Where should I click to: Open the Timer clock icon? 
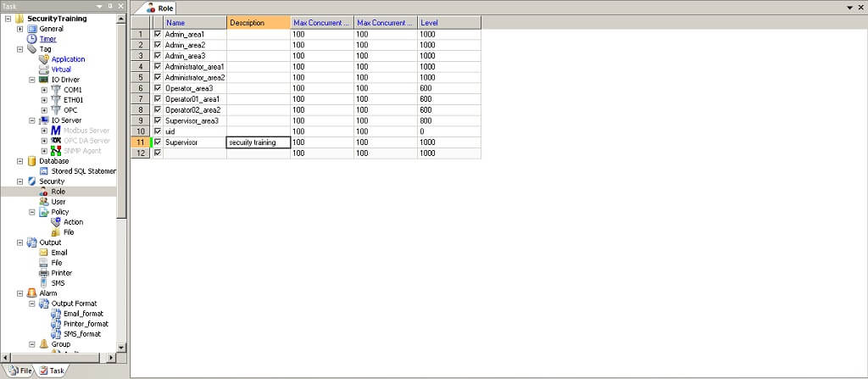click(x=31, y=39)
